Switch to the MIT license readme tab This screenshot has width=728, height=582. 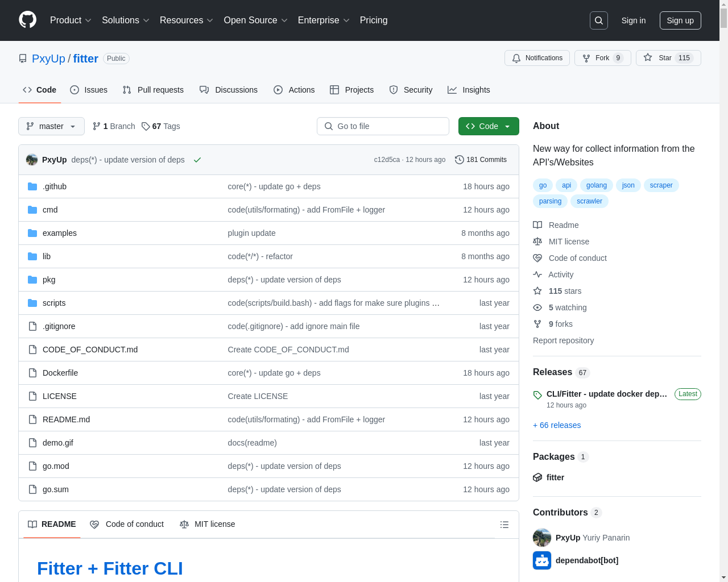click(x=207, y=524)
